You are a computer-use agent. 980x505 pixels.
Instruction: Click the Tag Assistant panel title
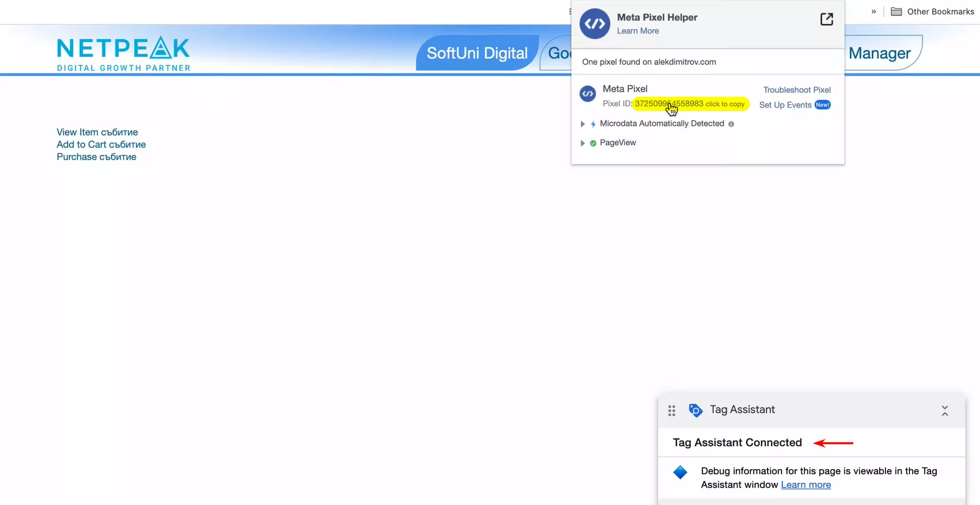(x=742, y=409)
